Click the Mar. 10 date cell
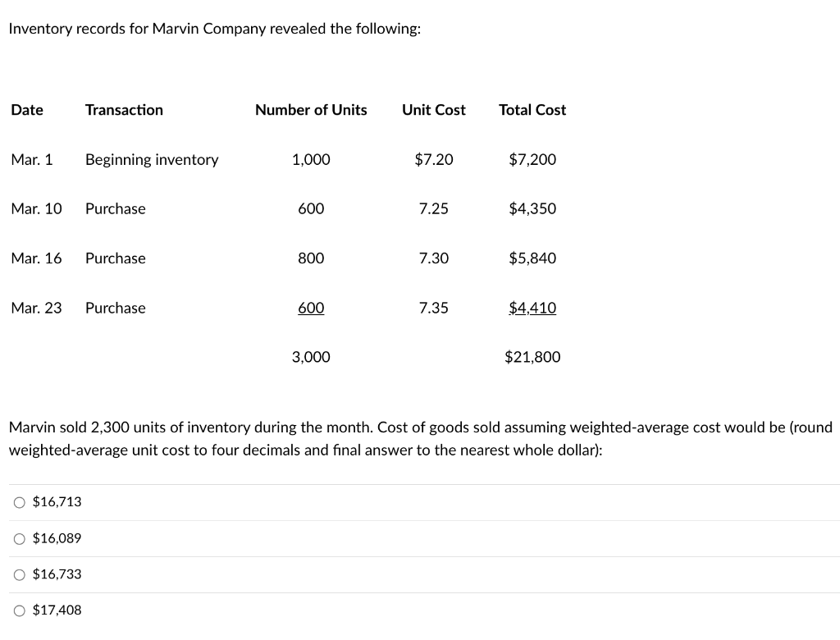This screenshot has height=640, width=840. (36, 209)
